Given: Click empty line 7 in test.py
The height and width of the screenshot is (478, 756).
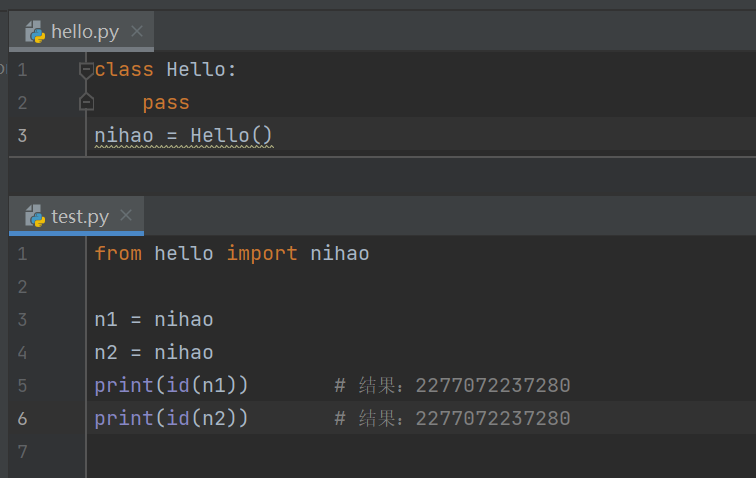Looking at the screenshot, I should [x=300, y=452].
